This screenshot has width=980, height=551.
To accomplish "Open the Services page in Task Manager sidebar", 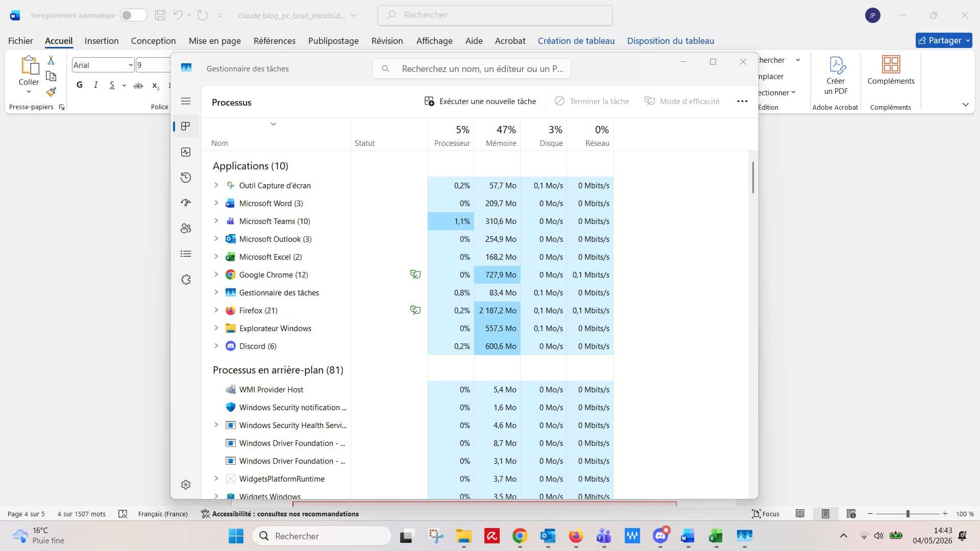I will click(186, 280).
